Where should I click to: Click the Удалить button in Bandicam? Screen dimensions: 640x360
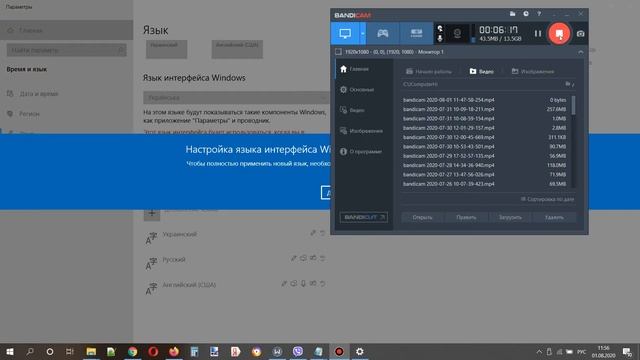click(554, 218)
